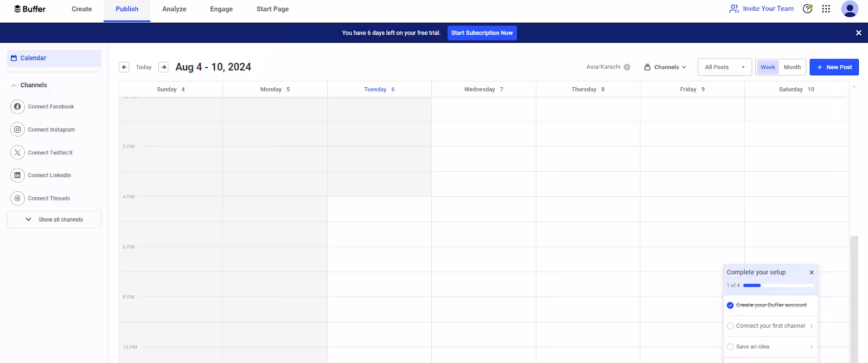Click Start Subscription Now button
This screenshot has height=363, width=868.
(482, 33)
